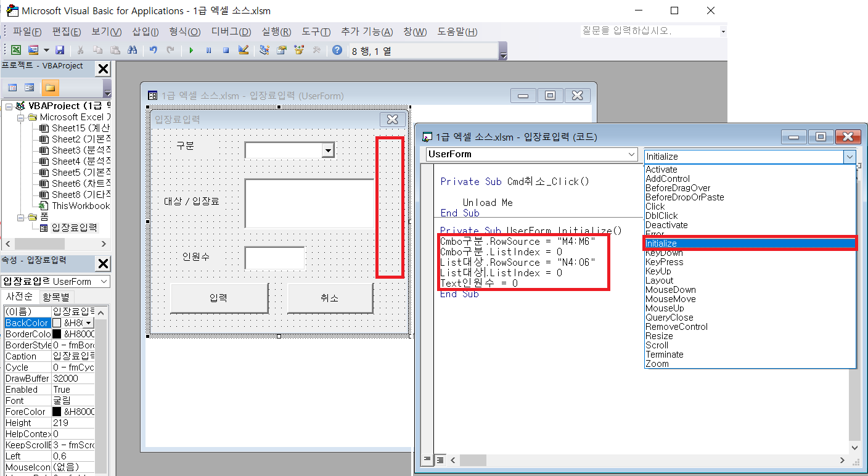Open the 보기(V) menu
Image resolution: width=868 pixels, height=476 pixels.
coord(107,31)
